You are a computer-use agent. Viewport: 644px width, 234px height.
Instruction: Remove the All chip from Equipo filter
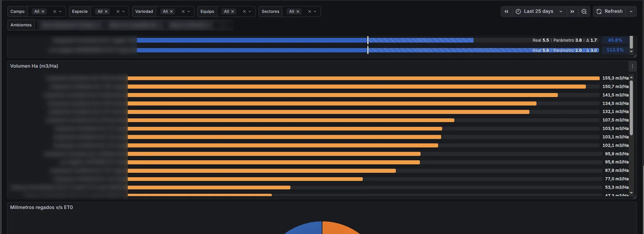point(233,12)
